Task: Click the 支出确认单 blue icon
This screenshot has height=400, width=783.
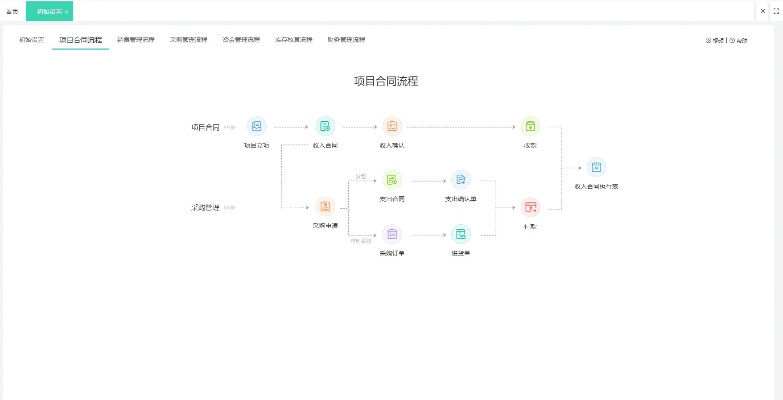Action: [x=460, y=179]
